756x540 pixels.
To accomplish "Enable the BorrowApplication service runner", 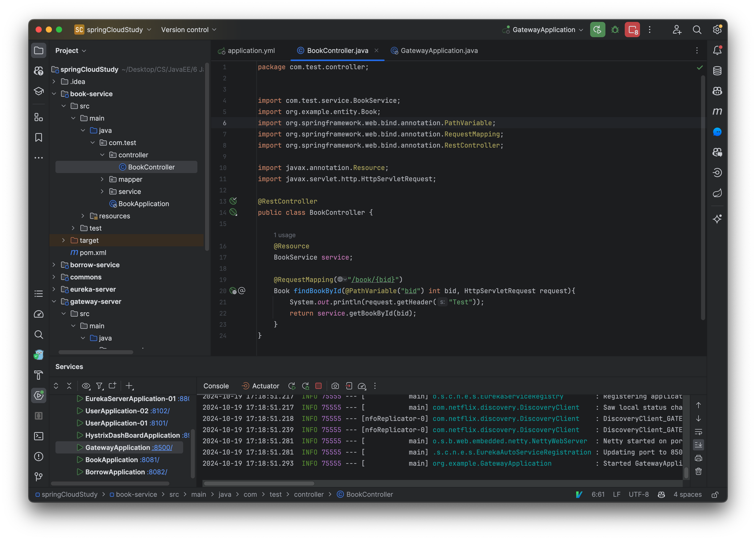I will pos(79,471).
